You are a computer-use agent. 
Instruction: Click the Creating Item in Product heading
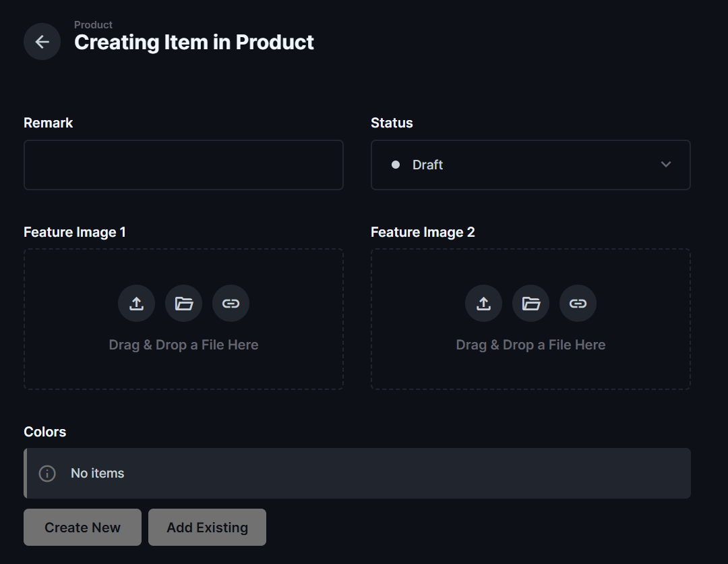click(x=194, y=42)
